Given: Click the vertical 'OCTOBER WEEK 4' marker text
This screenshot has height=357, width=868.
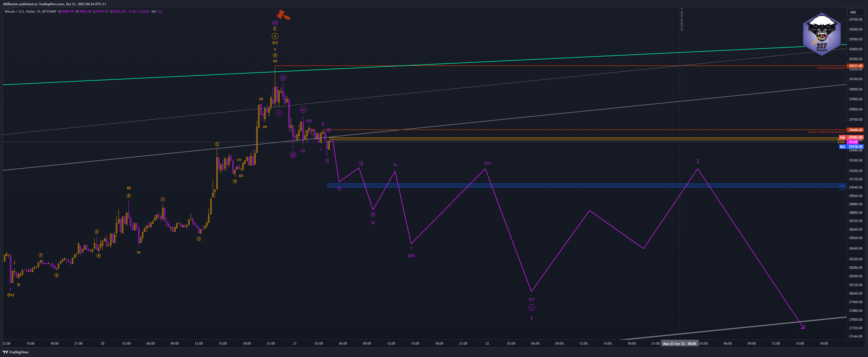Looking at the screenshot, I should [682, 20].
